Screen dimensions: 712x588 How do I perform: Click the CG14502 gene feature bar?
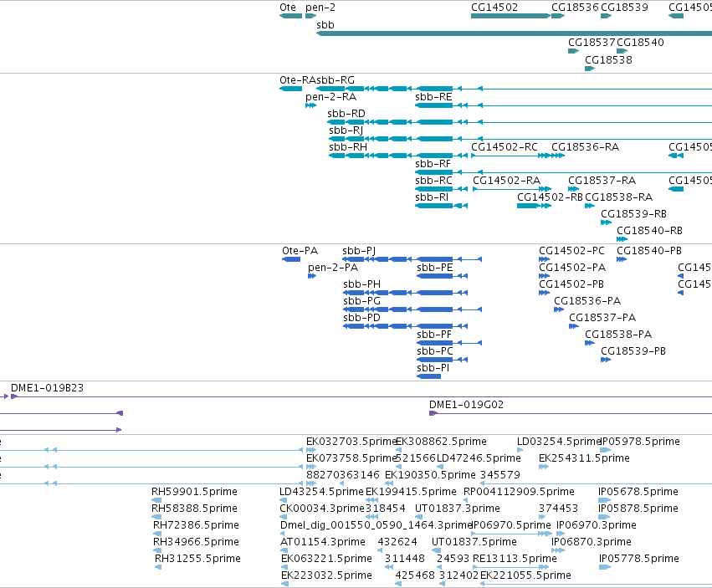click(511, 16)
